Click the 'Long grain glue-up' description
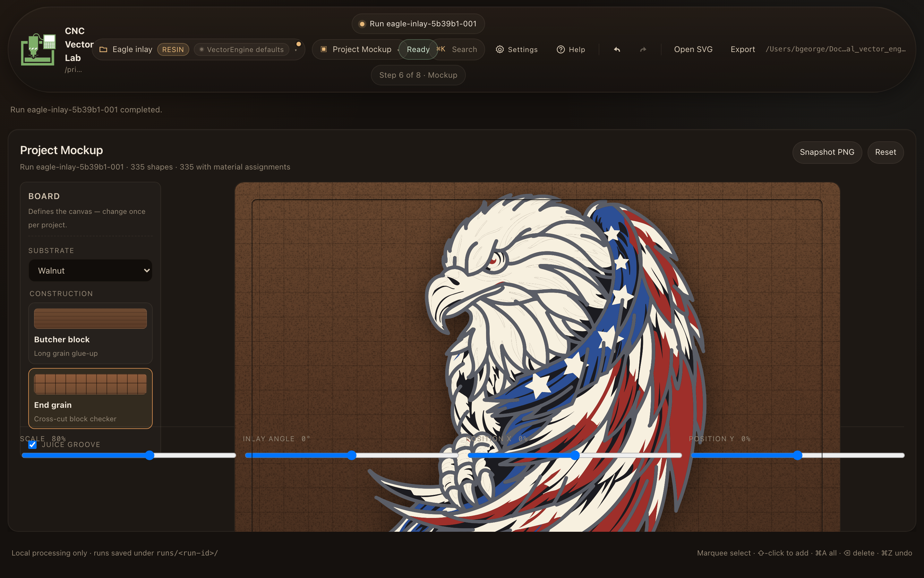The height and width of the screenshot is (578, 924). tap(66, 353)
